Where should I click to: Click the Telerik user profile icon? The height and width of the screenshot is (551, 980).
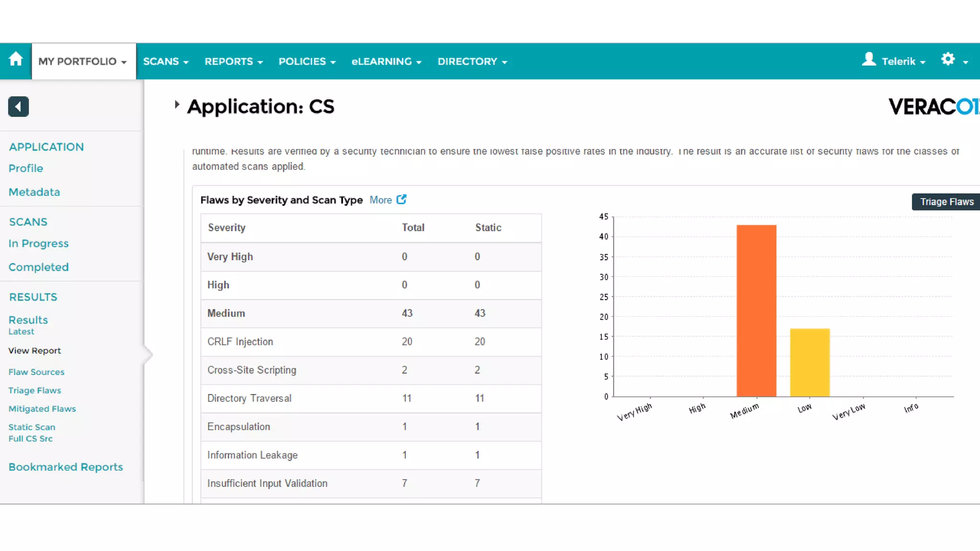pyautogui.click(x=869, y=60)
